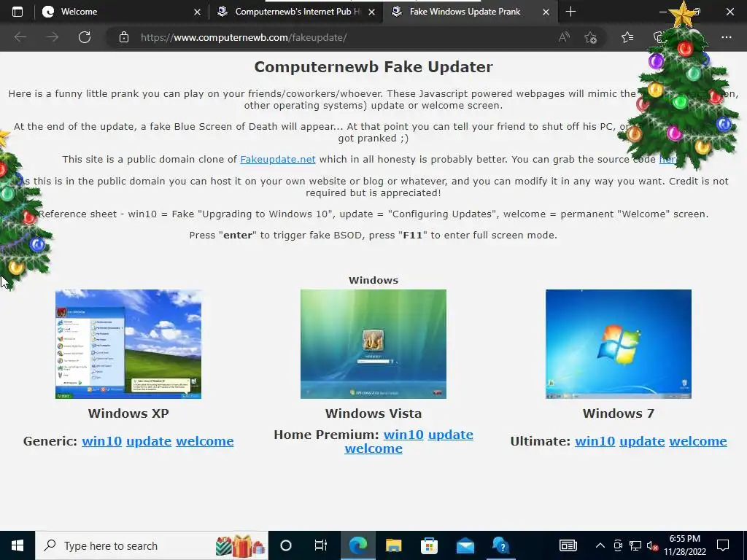Click the taskbar search box
The image size is (747, 560).
tap(152, 545)
